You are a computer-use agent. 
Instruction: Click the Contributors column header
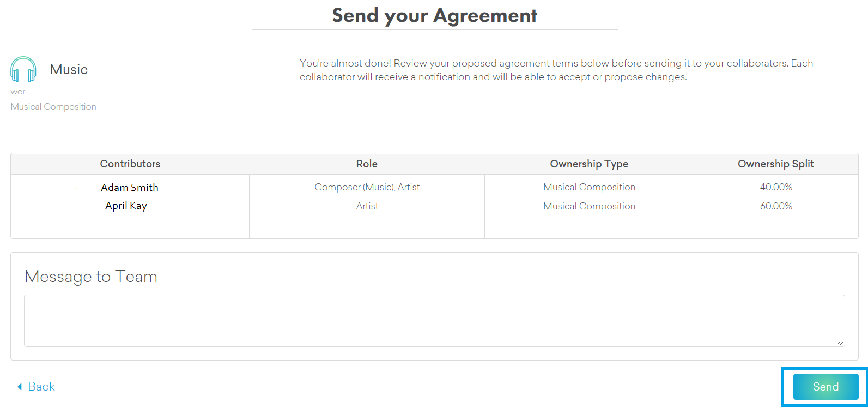130,164
